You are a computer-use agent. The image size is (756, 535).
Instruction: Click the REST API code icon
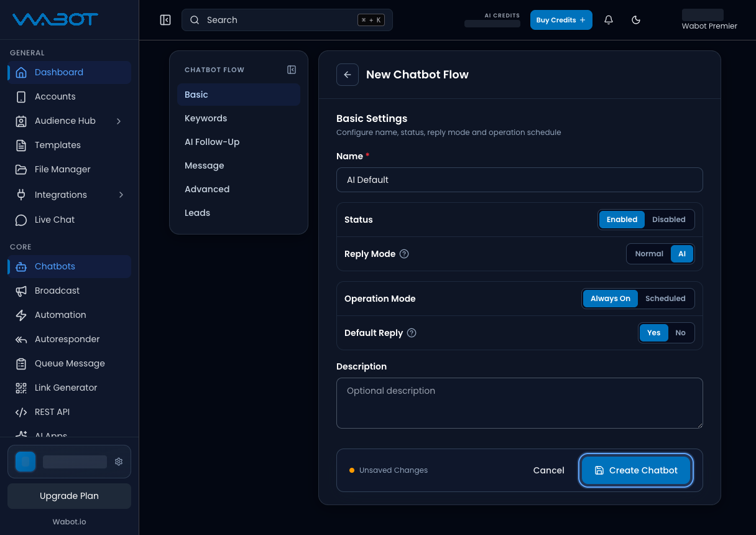21,412
